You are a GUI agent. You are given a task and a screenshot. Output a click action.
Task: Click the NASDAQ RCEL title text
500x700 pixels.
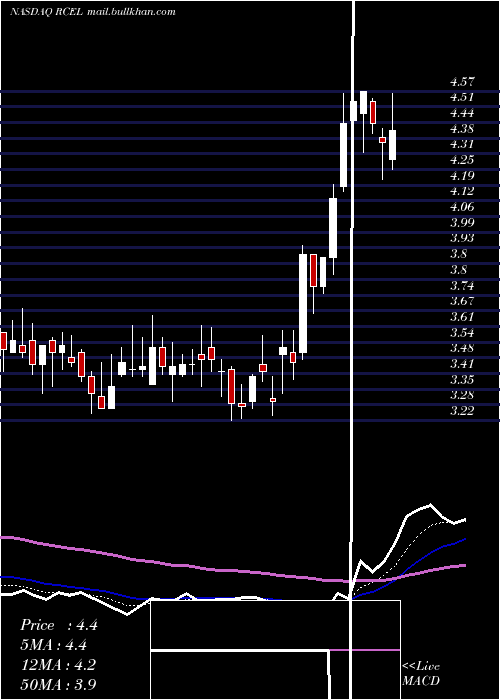pos(46,12)
